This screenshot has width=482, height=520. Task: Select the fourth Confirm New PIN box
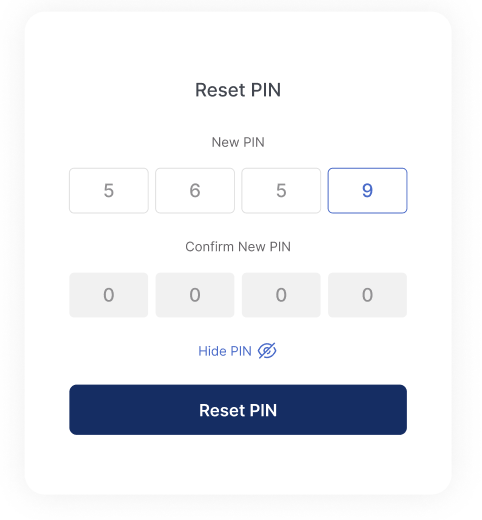(367, 295)
